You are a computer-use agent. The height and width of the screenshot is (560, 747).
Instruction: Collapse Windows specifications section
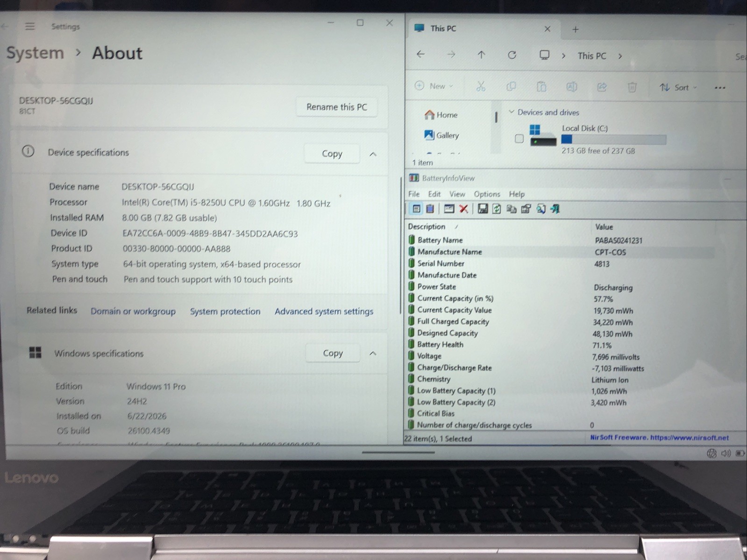pyautogui.click(x=372, y=354)
